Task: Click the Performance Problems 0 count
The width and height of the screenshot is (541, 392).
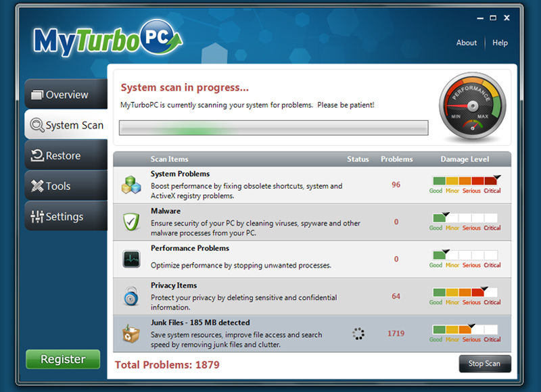Action: pos(396,259)
